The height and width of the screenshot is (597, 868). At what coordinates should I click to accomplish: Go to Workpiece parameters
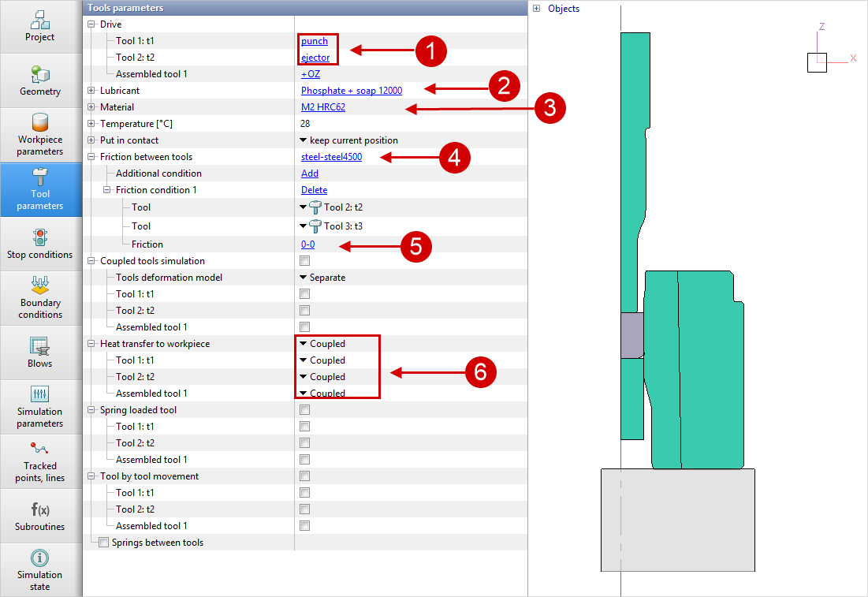[40, 134]
